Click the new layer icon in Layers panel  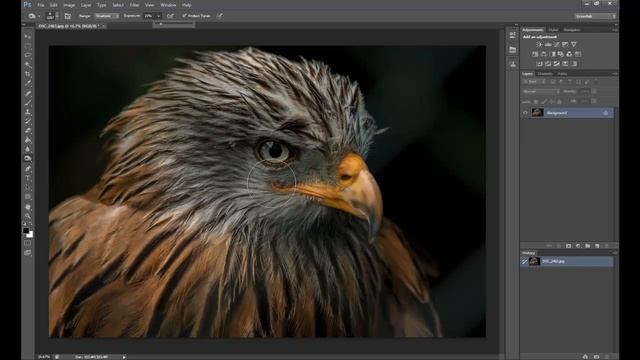[x=597, y=246]
